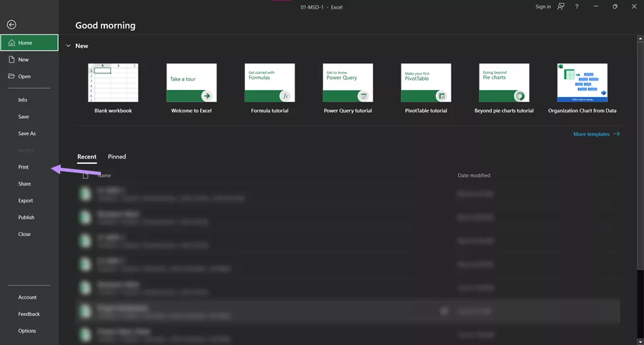This screenshot has width=644, height=345.
Task: Switch to the Pinned tab
Action: pos(117,157)
